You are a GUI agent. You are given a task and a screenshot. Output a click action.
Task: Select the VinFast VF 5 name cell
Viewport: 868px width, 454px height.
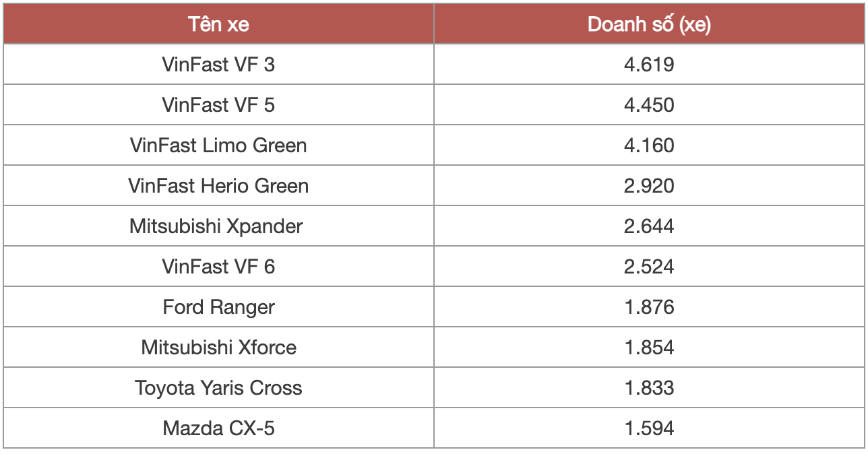click(x=219, y=105)
